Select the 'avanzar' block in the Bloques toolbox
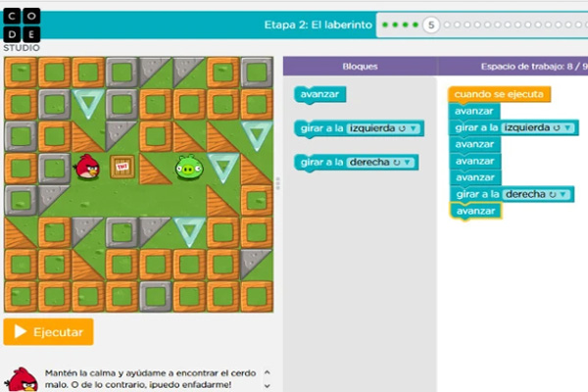 point(319,94)
